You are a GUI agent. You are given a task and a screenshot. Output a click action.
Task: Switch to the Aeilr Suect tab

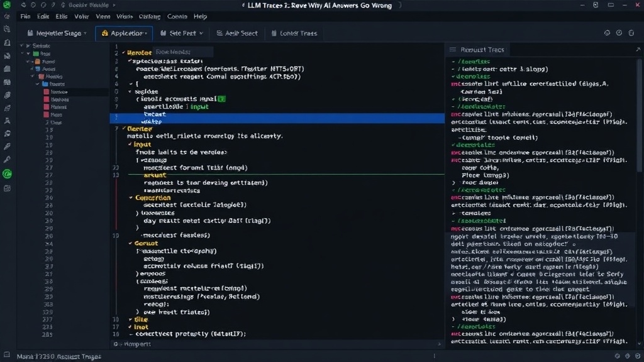[x=237, y=33]
